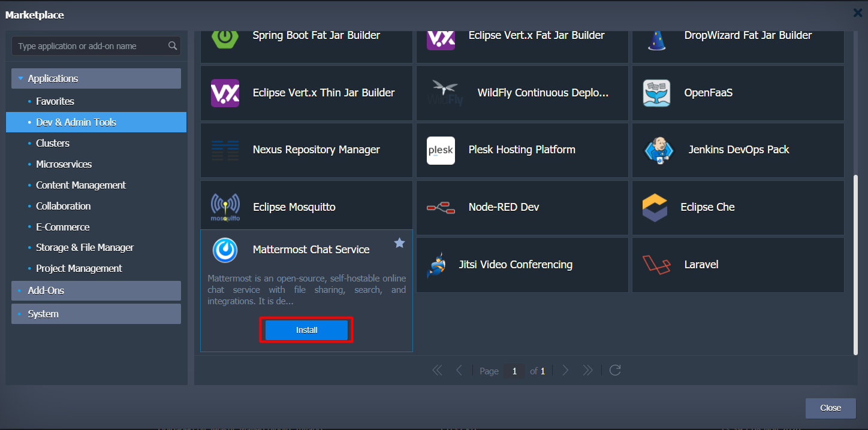Select DropWizard Fat Jar Builder title
The height and width of the screenshot is (430, 868).
(x=748, y=35)
